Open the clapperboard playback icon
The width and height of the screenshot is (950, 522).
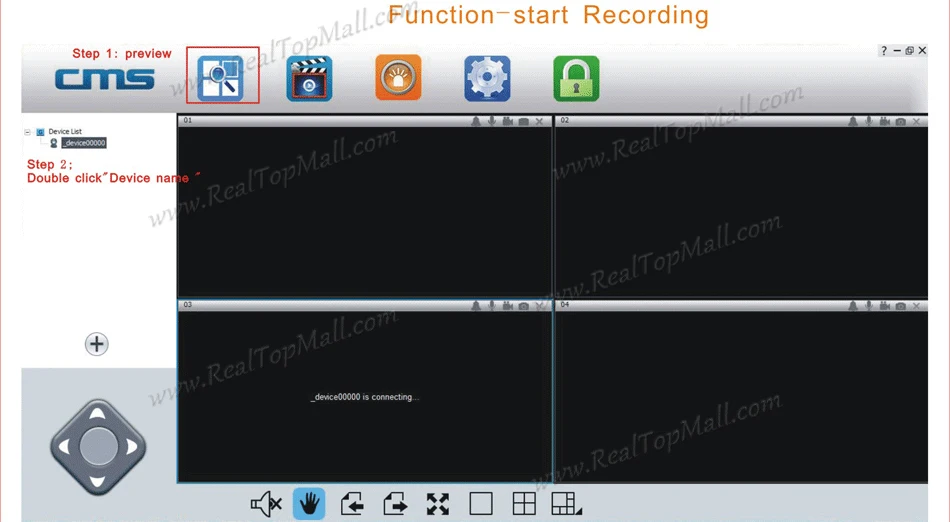[310, 78]
